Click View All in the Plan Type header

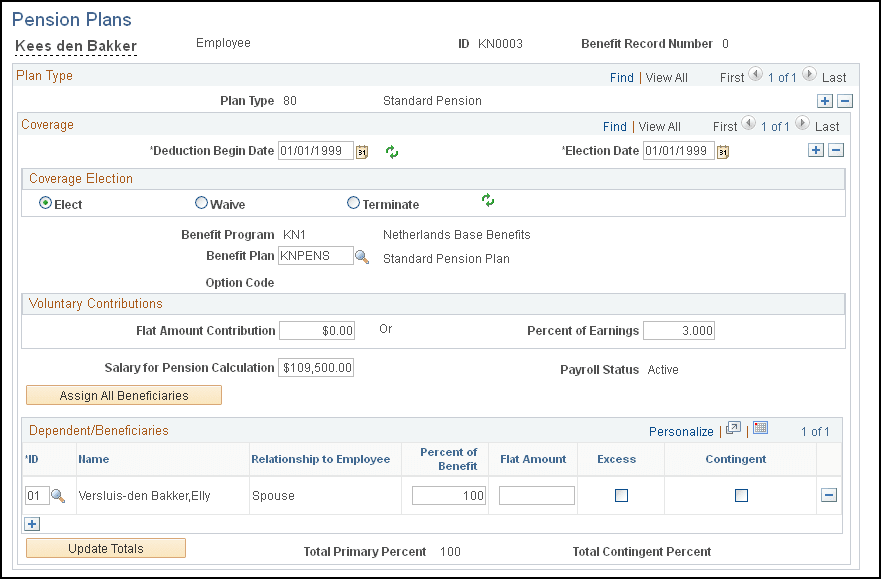[665, 77]
